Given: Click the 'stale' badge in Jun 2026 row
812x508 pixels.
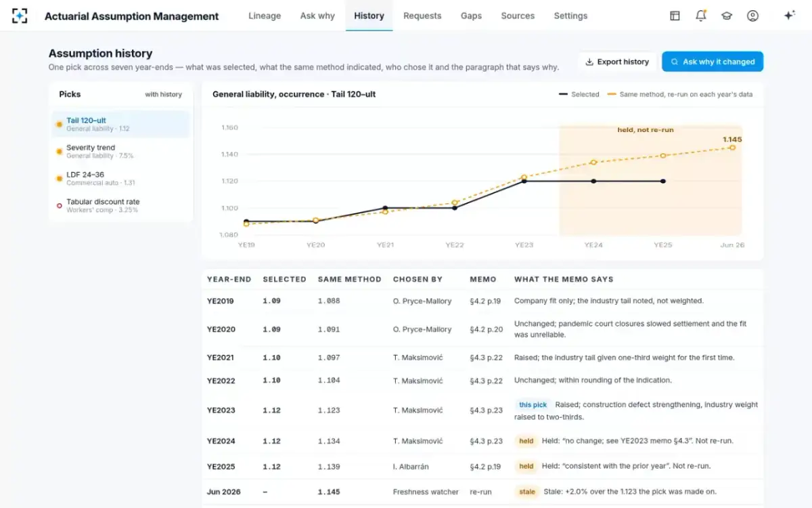Looking at the screenshot, I should pyautogui.click(x=528, y=492).
